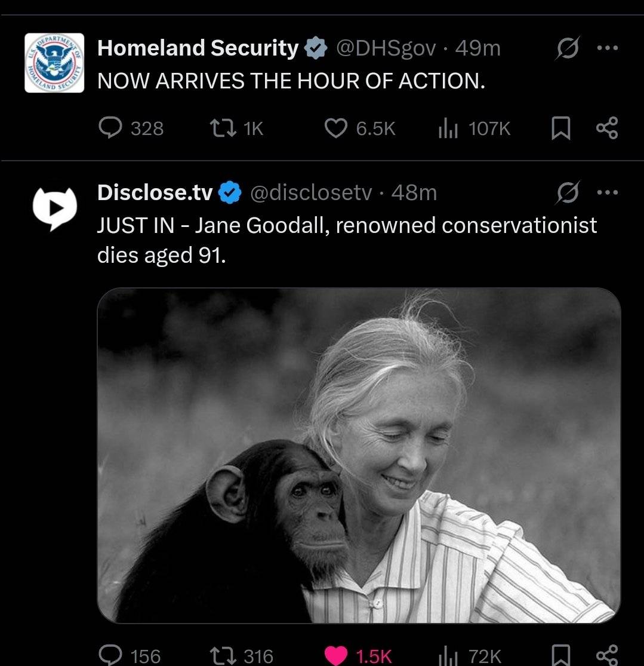This screenshot has width=644, height=666.
Task: Reply to the Disclose.tv post
Action: click(109, 656)
